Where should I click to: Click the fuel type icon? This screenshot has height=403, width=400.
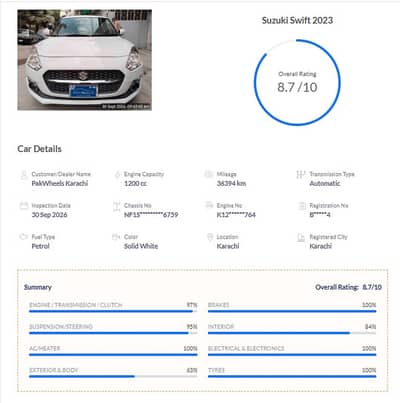(24, 237)
